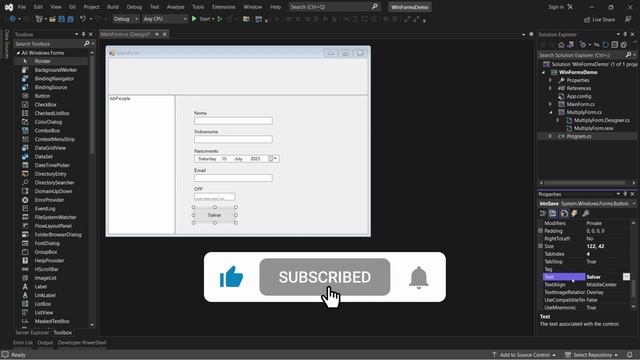Open the Extensions menu

224,7
